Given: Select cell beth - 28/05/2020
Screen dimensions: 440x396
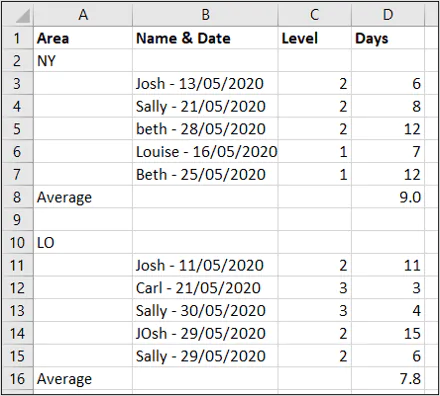Looking at the screenshot, I should (205, 129).
